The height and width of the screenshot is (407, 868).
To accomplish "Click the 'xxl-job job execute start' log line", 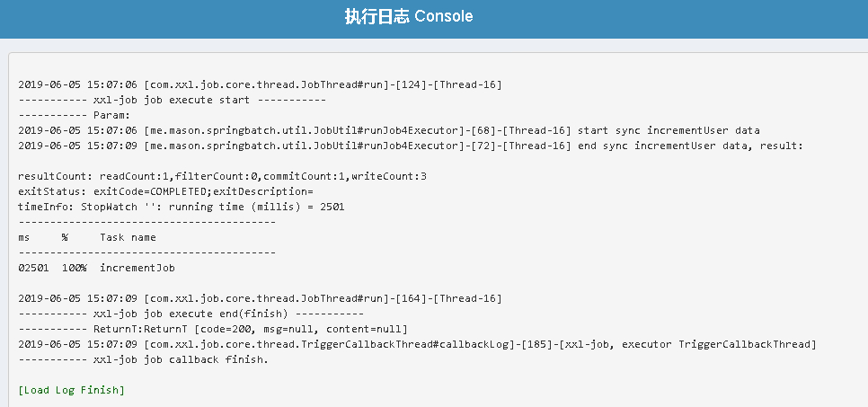I will click(x=173, y=101).
